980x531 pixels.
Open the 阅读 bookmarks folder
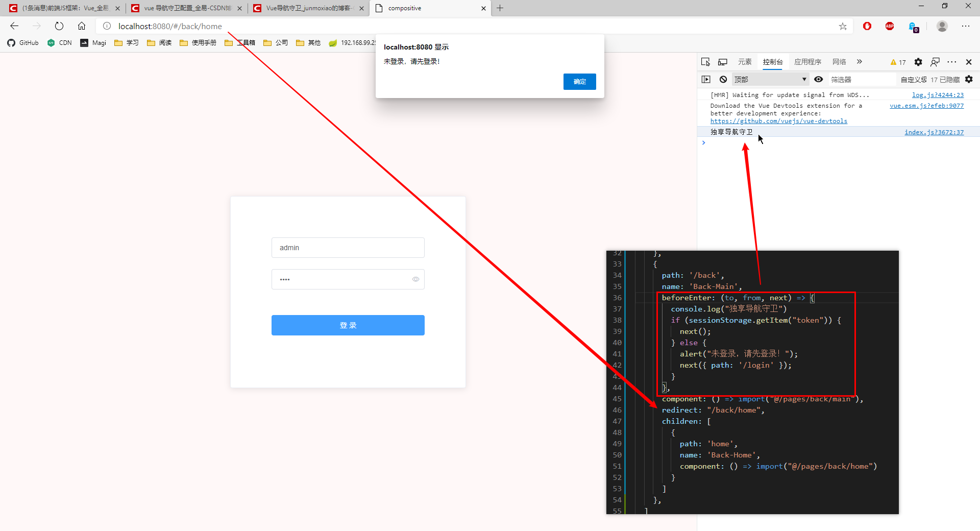(x=159, y=43)
